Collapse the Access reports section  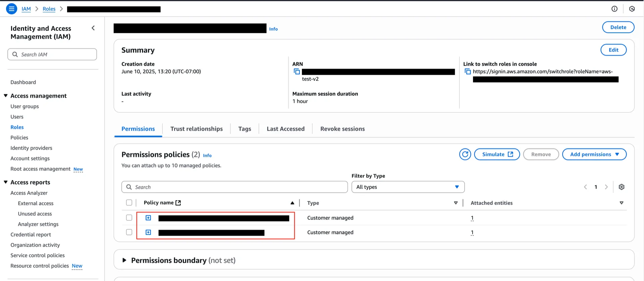(x=6, y=182)
